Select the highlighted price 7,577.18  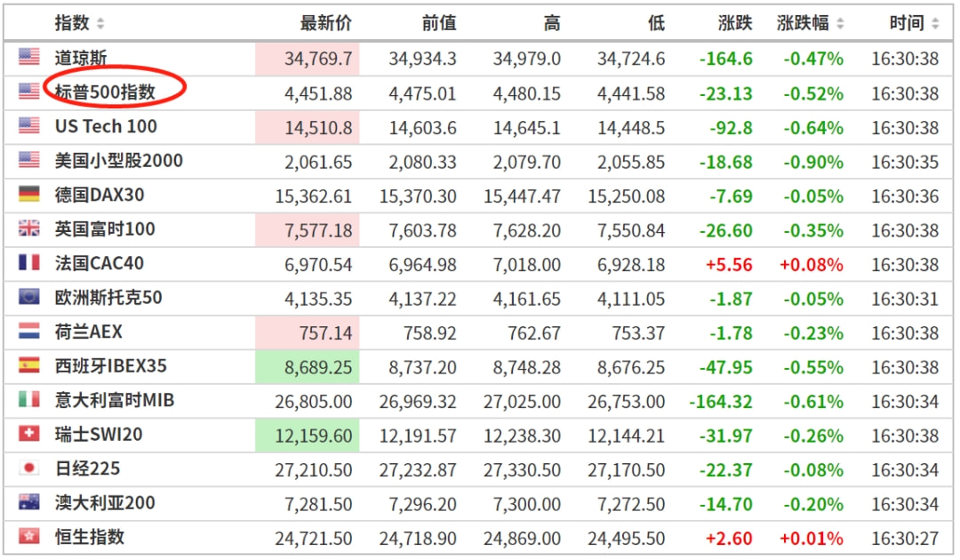(x=318, y=230)
